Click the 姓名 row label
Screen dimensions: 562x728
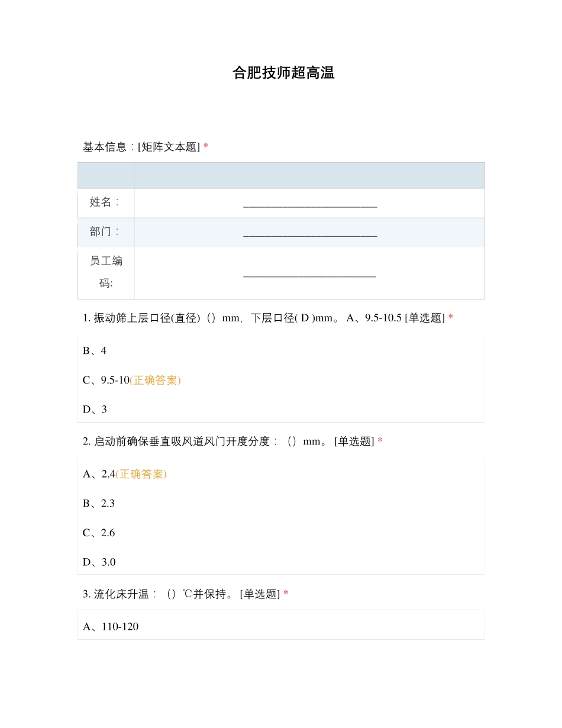coord(105,202)
